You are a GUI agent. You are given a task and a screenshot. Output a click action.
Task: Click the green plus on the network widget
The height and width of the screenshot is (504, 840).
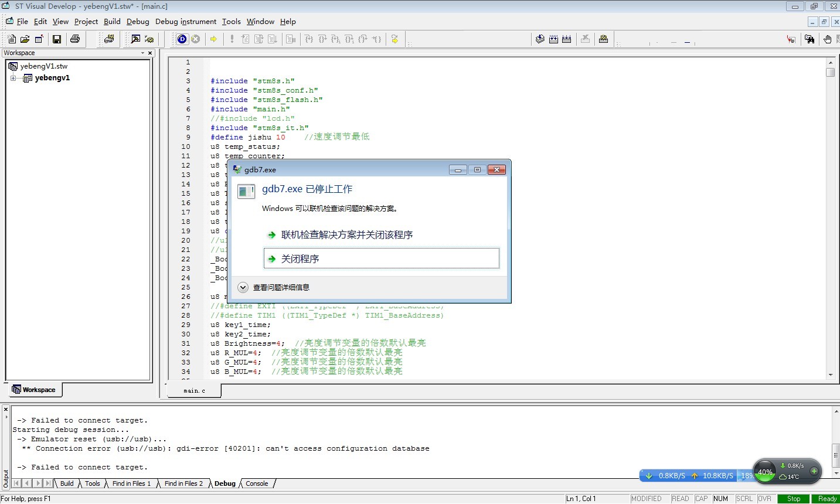pyautogui.click(x=814, y=471)
